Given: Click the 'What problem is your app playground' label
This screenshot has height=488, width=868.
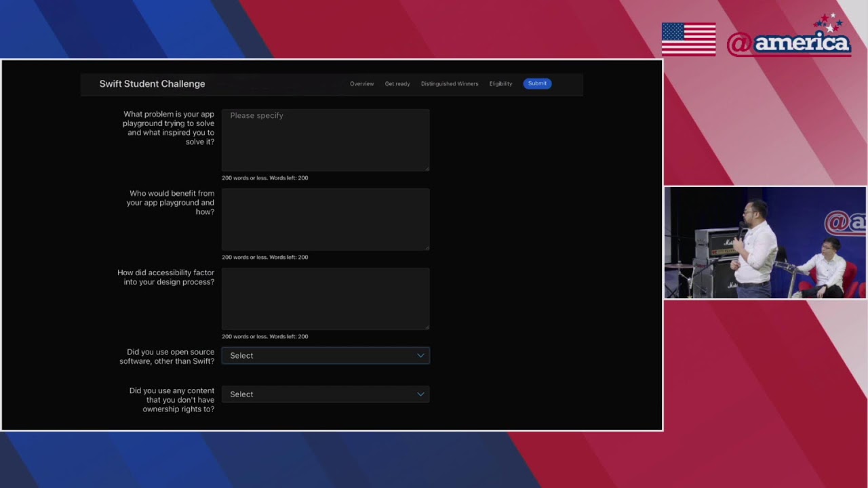Looking at the screenshot, I should tap(168, 128).
